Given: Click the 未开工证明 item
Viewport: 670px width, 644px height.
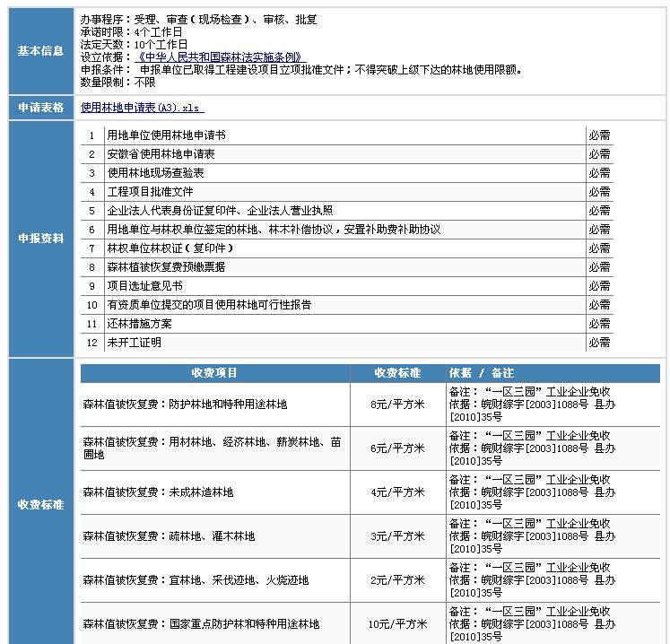Looking at the screenshot, I should (x=134, y=343).
